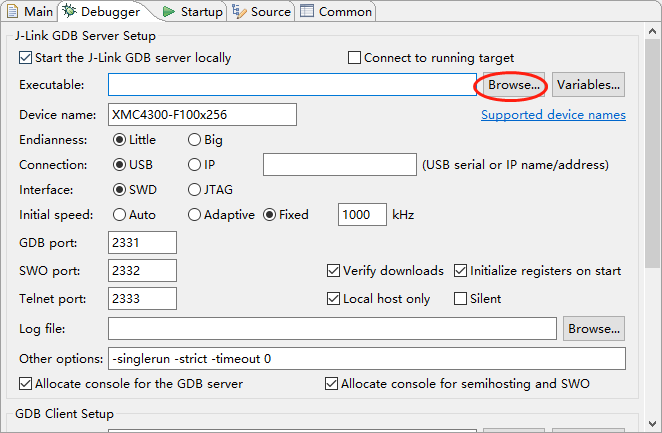Select JTAG interface
The width and height of the screenshot is (662, 433).
(194, 189)
